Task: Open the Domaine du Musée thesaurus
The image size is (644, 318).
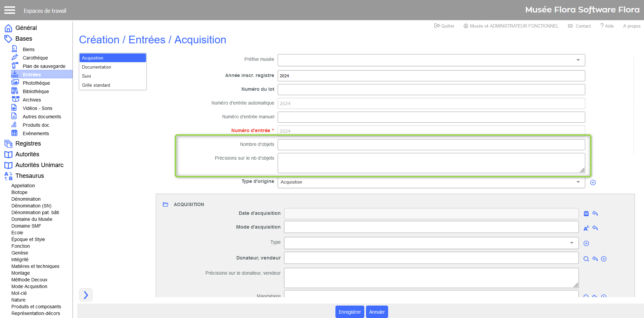Action: point(32,219)
